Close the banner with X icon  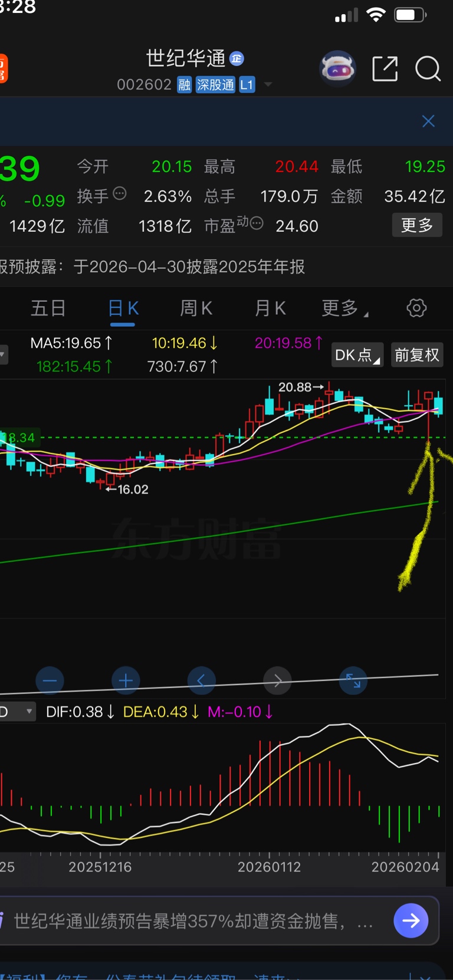point(428,121)
